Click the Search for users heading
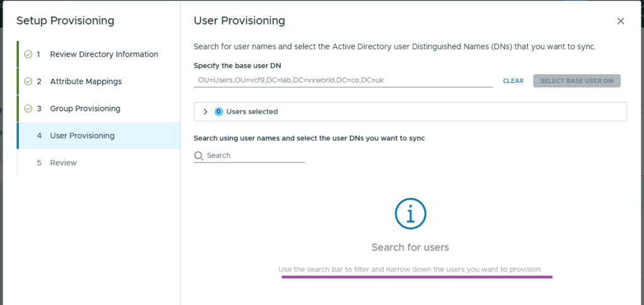This screenshot has width=644, height=305. [410, 247]
